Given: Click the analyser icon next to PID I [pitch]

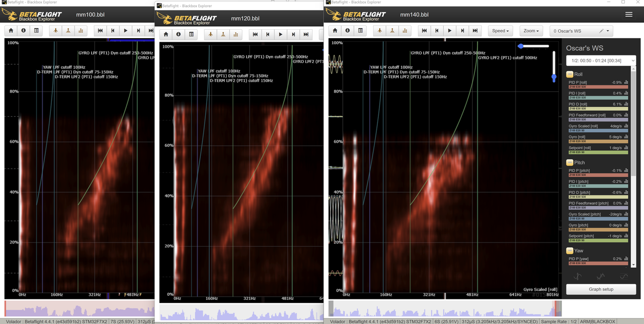Looking at the screenshot, I should (626, 181).
